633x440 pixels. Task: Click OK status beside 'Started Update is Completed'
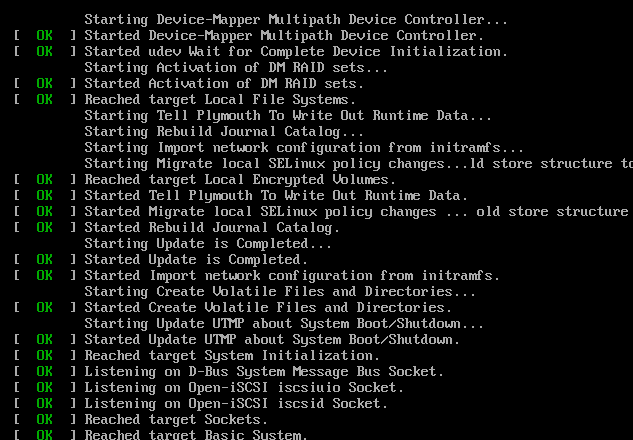(x=44, y=259)
